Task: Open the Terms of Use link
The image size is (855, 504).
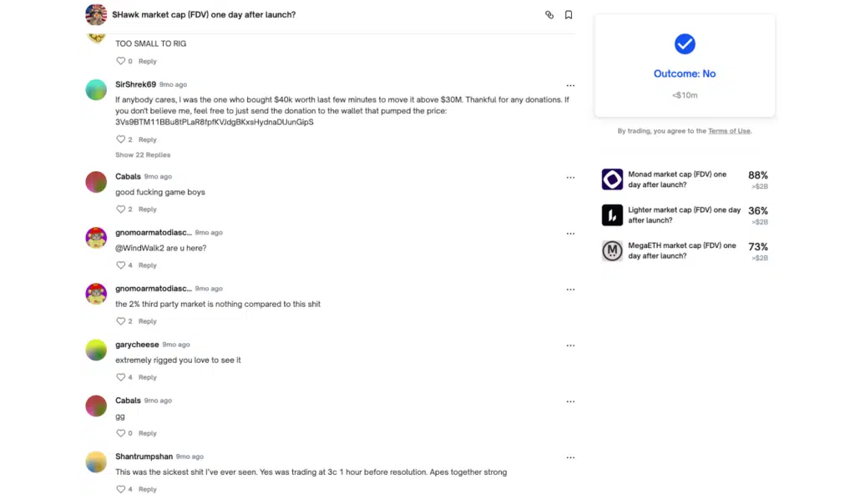Action: pyautogui.click(x=729, y=131)
